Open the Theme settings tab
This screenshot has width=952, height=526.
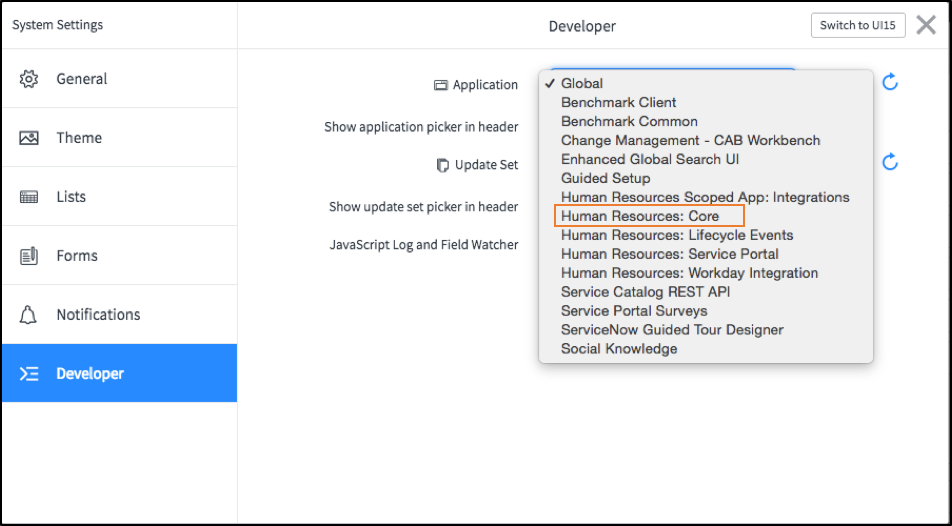tap(120, 137)
